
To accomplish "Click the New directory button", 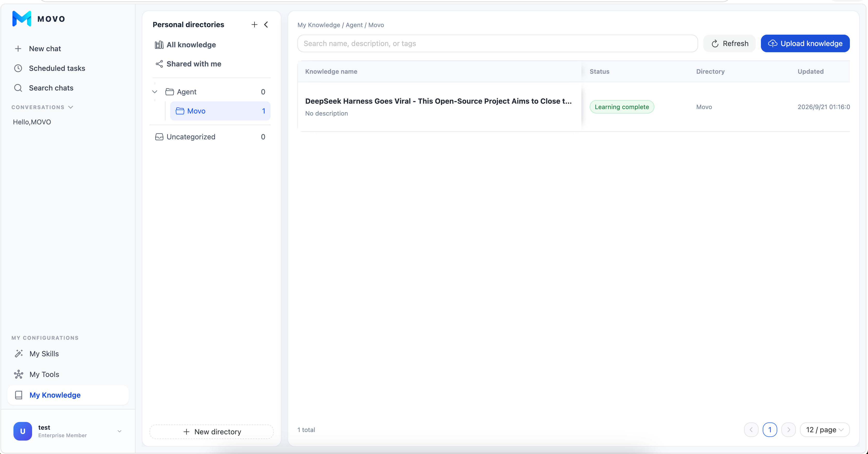I will coord(212,432).
